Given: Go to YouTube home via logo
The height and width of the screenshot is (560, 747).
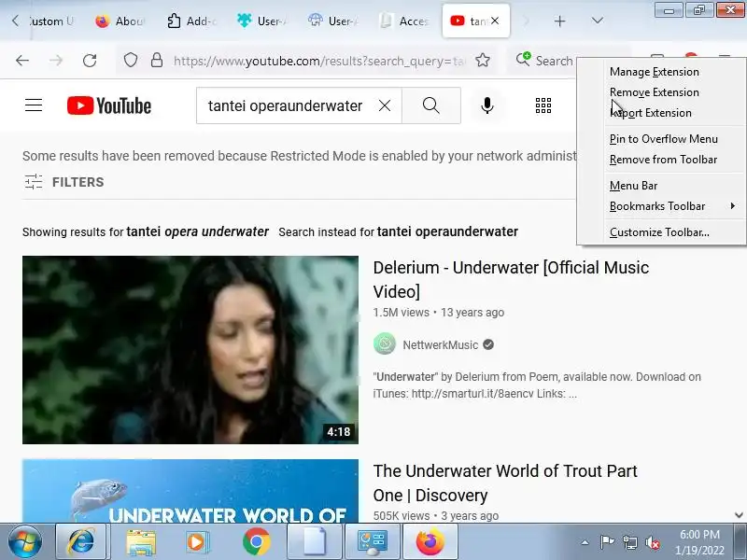Looking at the screenshot, I should click(109, 105).
